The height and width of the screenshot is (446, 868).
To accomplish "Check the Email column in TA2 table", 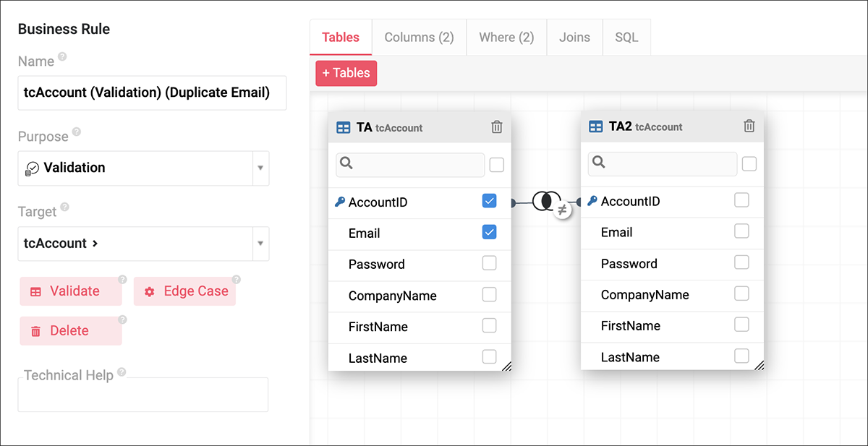I will pyautogui.click(x=741, y=231).
